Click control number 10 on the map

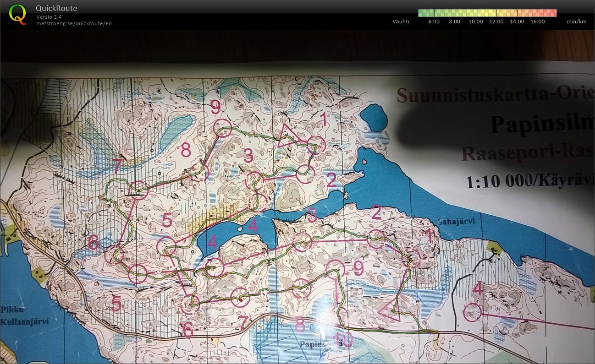(343, 340)
